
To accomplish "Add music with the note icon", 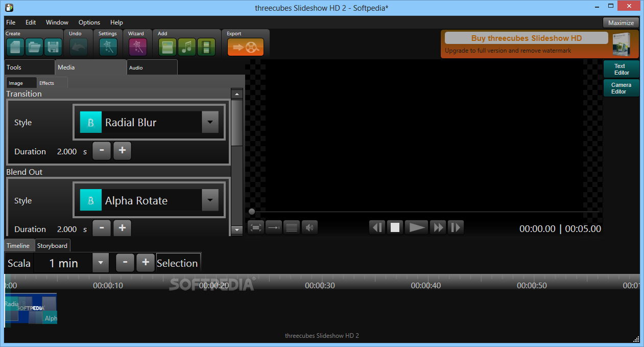I will click(187, 47).
